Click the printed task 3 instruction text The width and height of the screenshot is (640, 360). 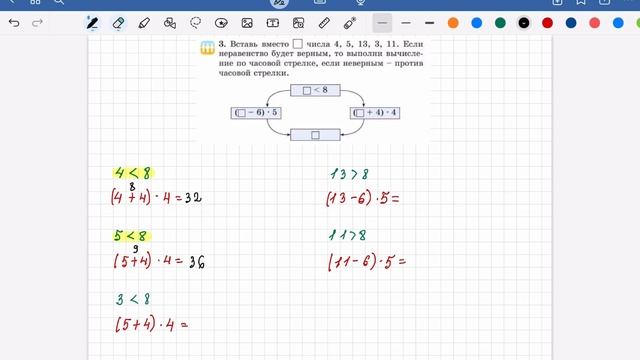(321, 58)
